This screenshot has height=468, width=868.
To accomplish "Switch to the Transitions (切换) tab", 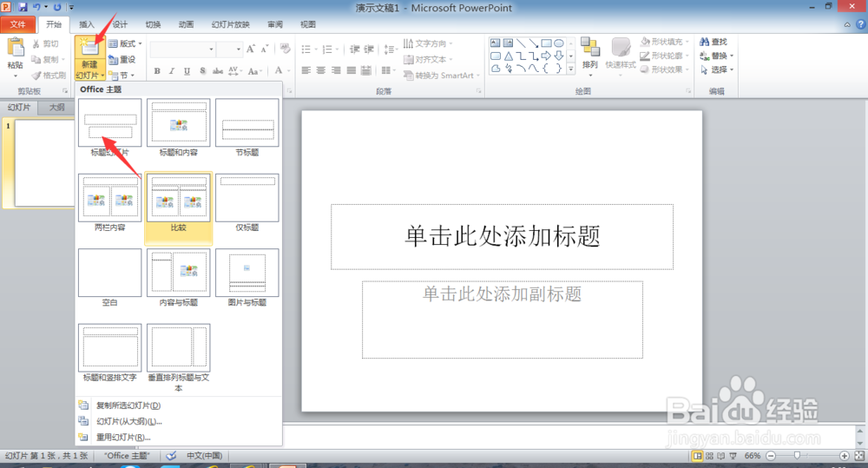I will [x=153, y=24].
